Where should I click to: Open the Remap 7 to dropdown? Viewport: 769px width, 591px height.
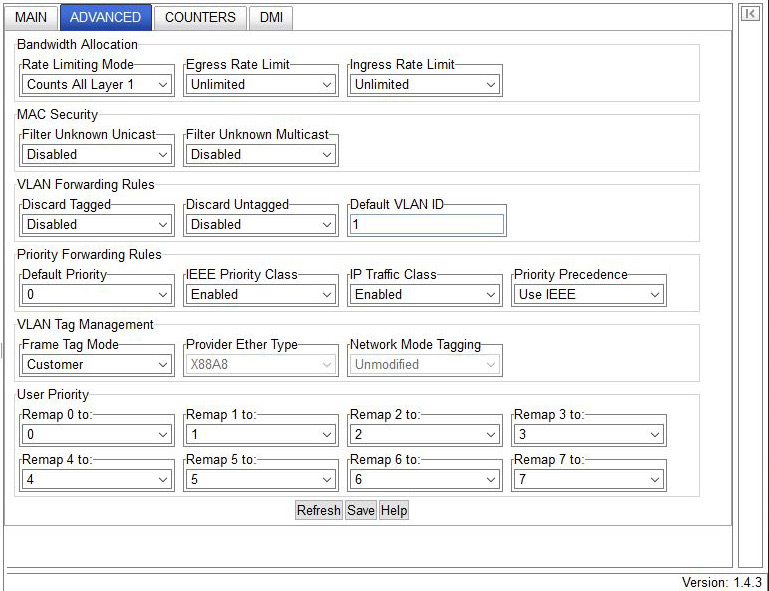589,480
